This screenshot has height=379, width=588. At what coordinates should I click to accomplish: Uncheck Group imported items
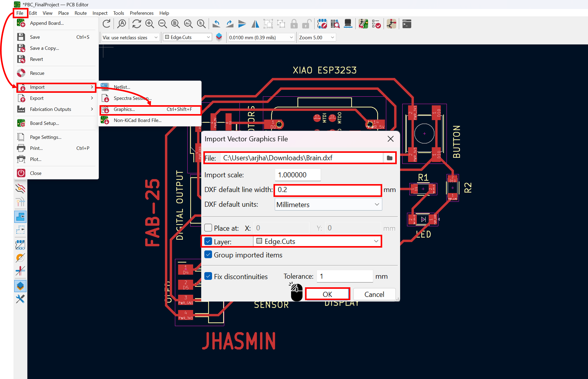(x=208, y=255)
